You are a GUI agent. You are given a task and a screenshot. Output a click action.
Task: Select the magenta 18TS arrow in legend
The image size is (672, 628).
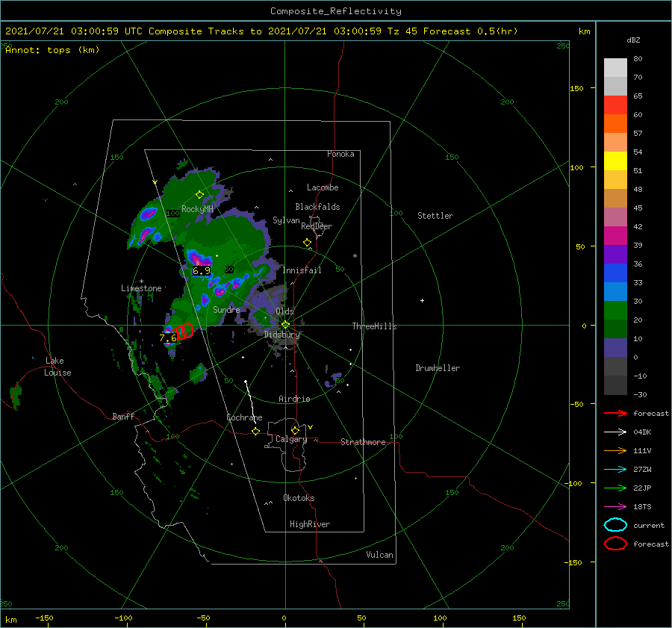pyautogui.click(x=615, y=507)
